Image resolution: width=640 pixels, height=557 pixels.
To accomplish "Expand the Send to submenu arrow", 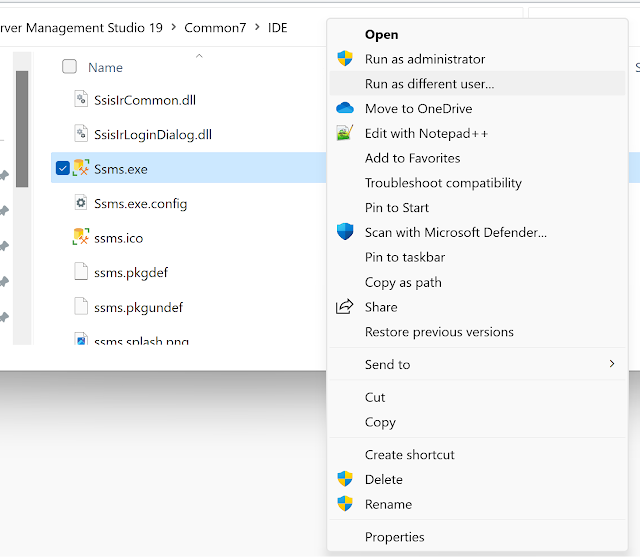I will [x=611, y=364].
